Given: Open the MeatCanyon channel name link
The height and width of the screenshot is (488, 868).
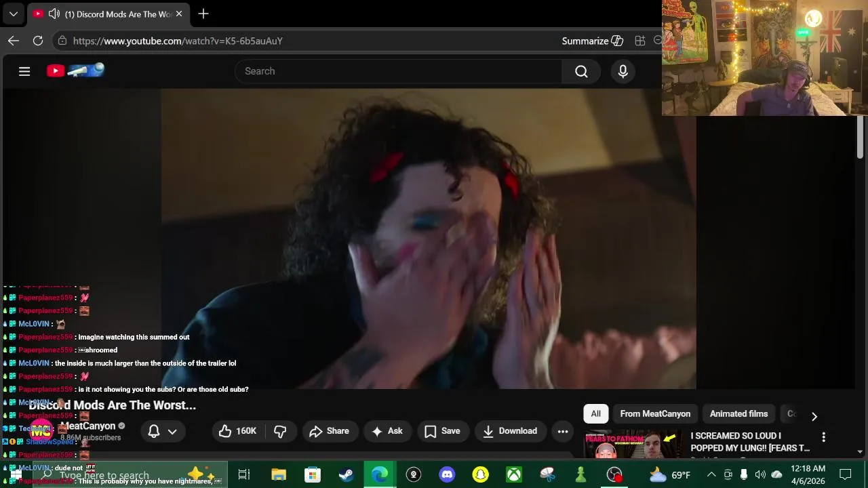Looking at the screenshot, I should tap(87, 426).
